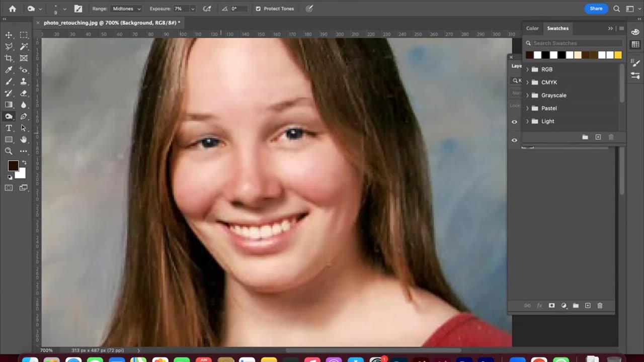Viewport: 644px width, 362px height.
Task: Select the Rectangle shape tool
Action: [x=9, y=140]
